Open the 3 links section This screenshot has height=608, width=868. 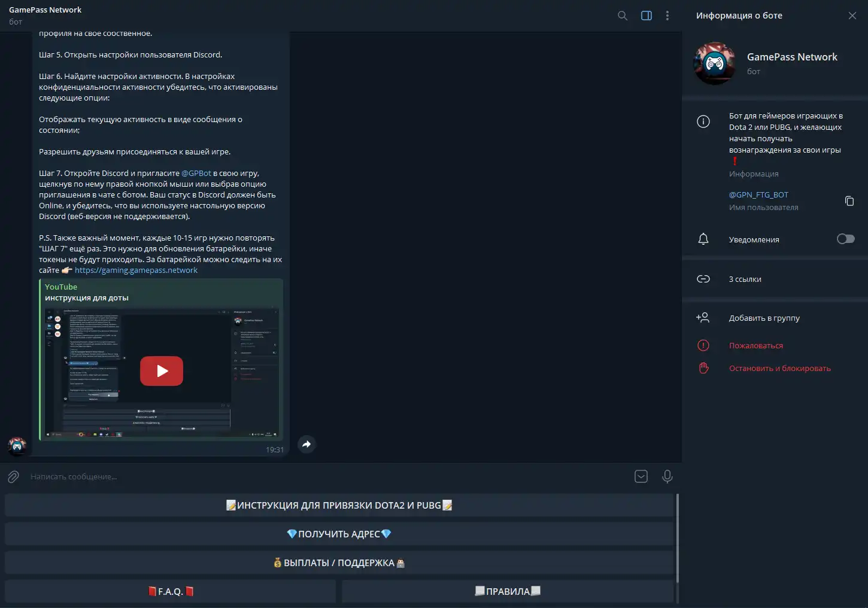[775, 279]
